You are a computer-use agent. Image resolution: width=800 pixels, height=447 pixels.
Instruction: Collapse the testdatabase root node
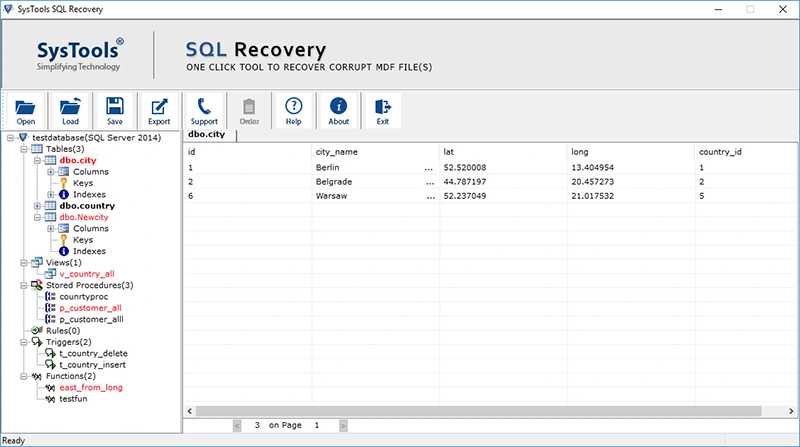coord(10,138)
